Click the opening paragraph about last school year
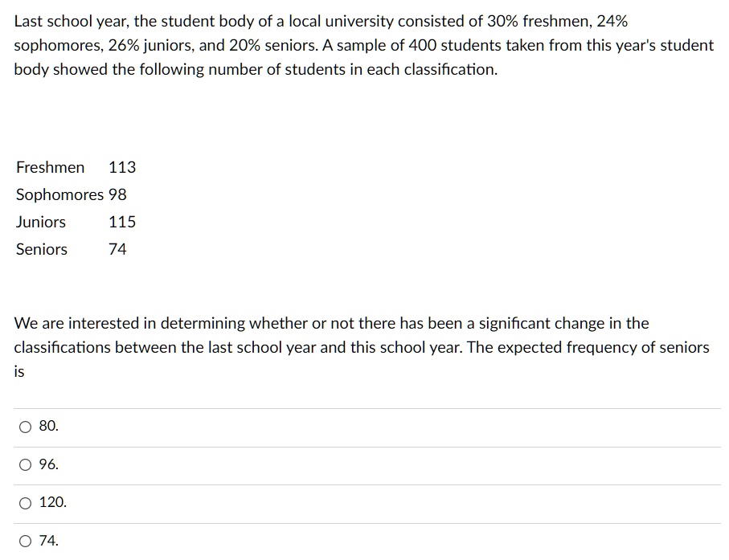Image resolution: width=729 pixels, height=560 pixels. tap(362, 45)
